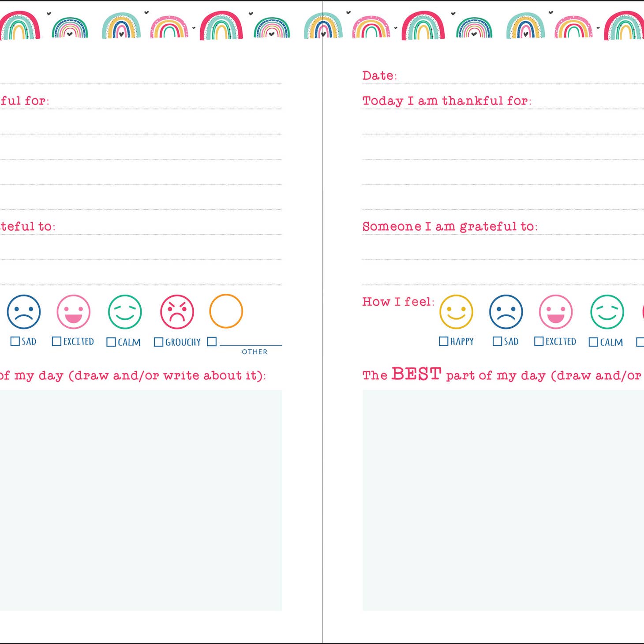Click the 'How I feel:' label
644x644 pixels.
pyautogui.click(x=398, y=302)
